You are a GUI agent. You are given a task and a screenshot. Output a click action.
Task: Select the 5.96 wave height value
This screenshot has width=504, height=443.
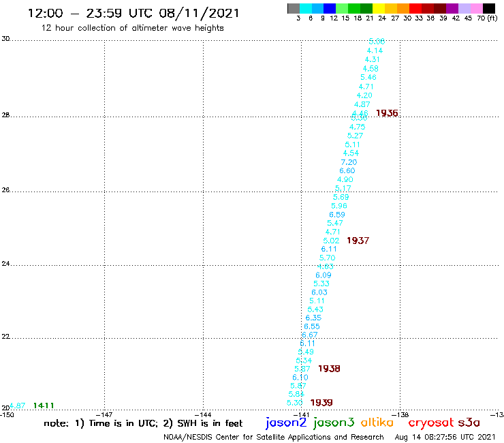339,206
